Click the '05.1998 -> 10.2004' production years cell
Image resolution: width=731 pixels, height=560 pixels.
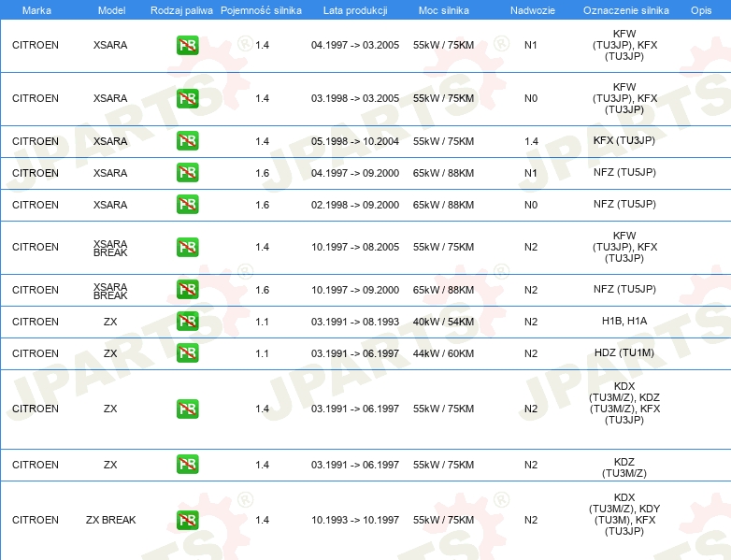355,141
